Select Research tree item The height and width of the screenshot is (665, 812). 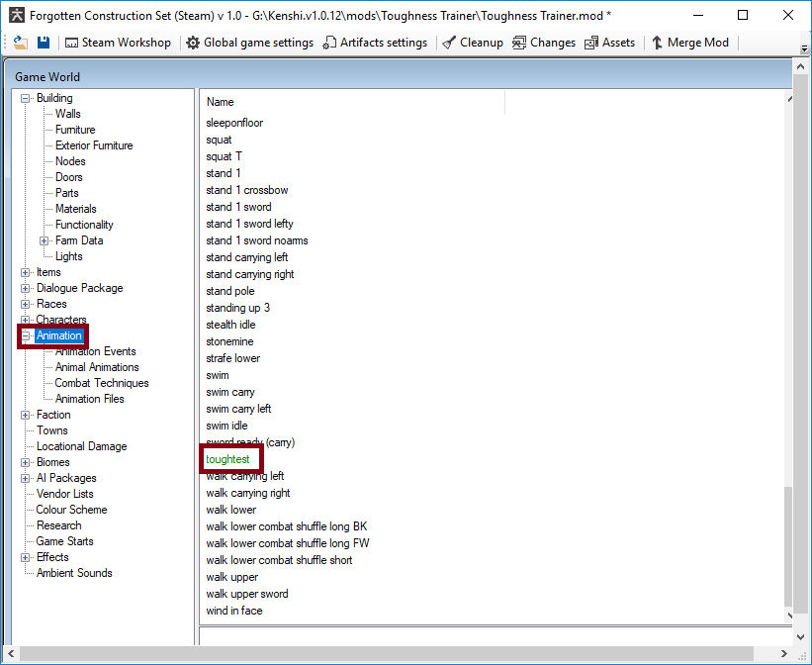[x=59, y=525]
